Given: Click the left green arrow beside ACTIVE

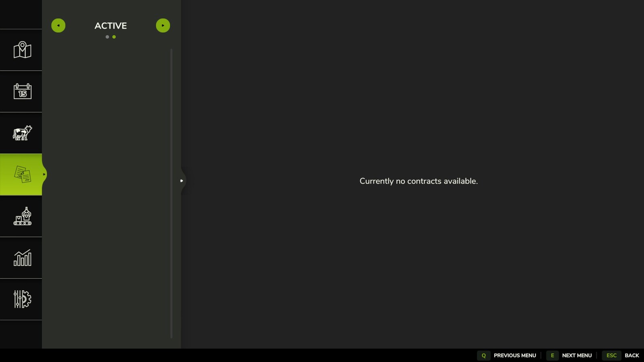Looking at the screenshot, I should click(58, 26).
